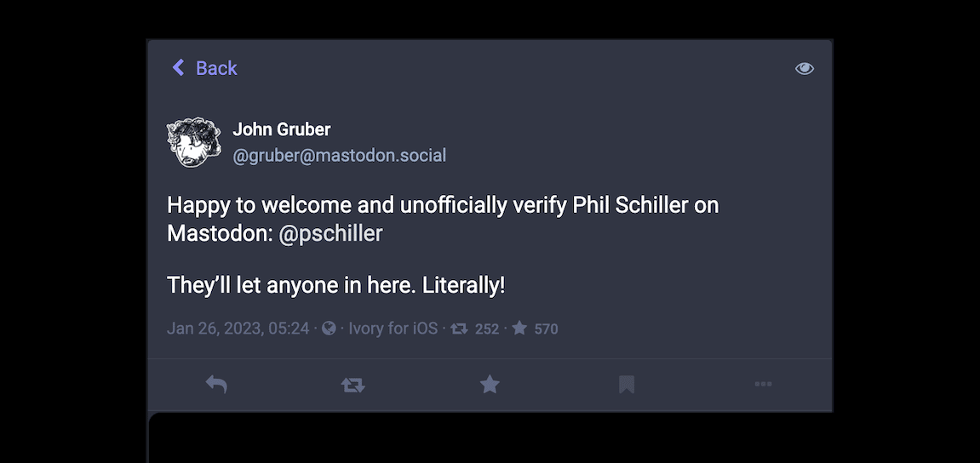Screen dimensions: 980x463
Task: Click the public visibility globe icon
Action: click(x=329, y=329)
